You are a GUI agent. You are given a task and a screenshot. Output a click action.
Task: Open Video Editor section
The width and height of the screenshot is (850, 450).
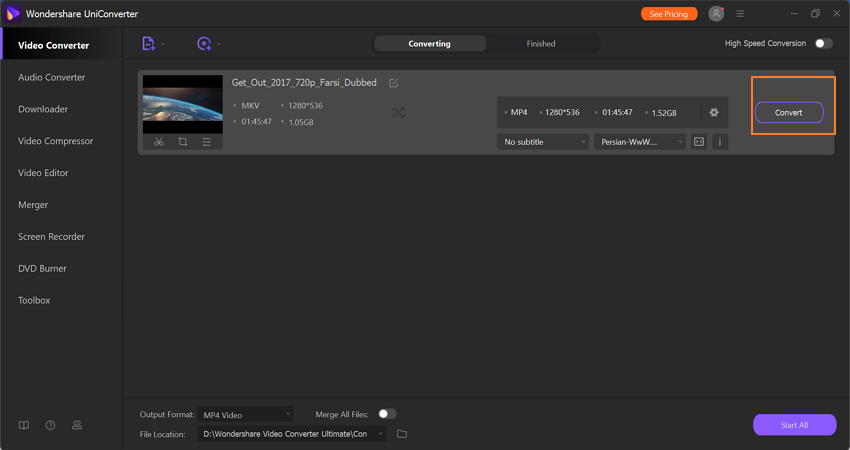[43, 173]
